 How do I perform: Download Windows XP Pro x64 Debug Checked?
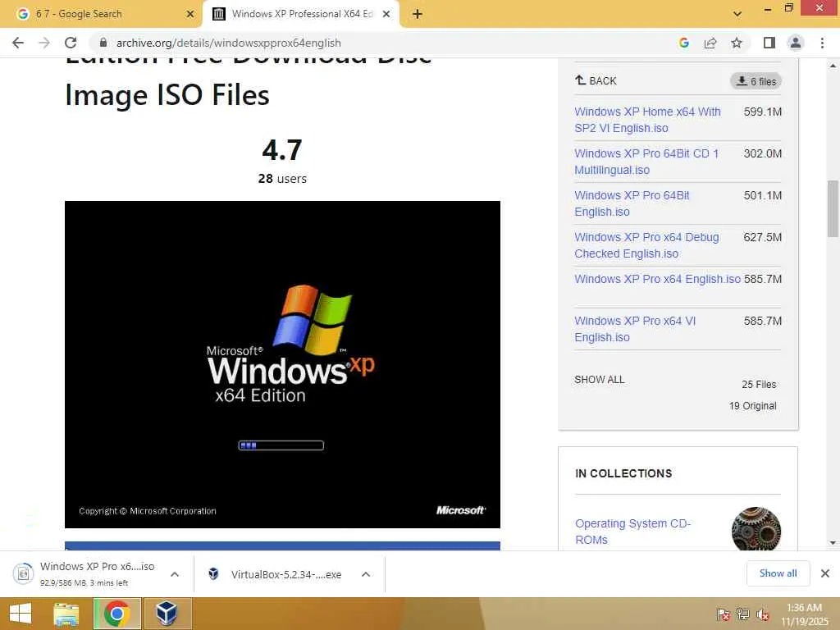coord(646,245)
